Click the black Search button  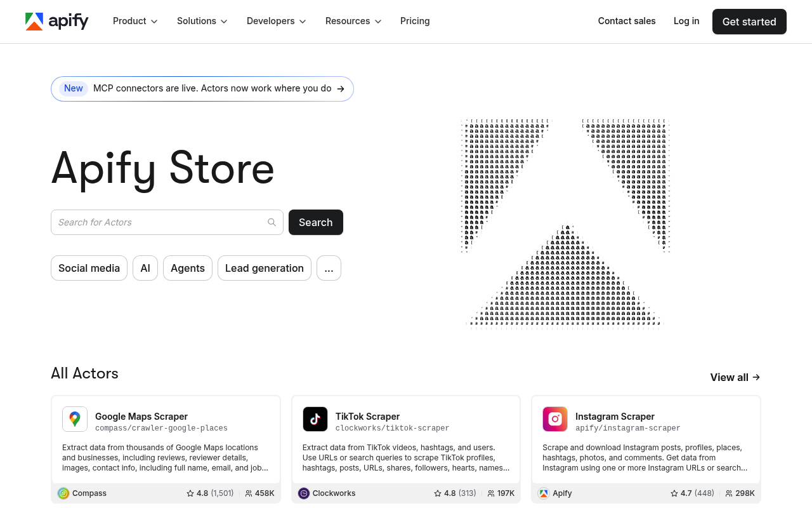[316, 222]
